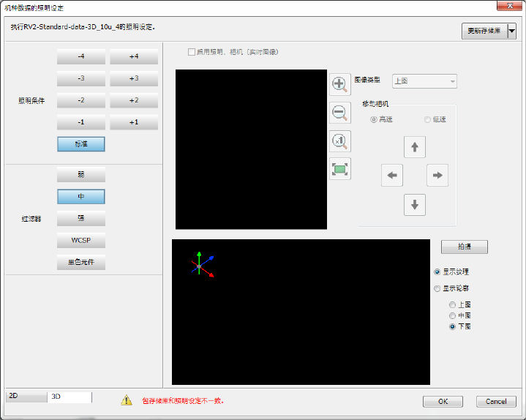The height and width of the screenshot is (420, 526).
Task: Click the 过滤器 label
Action: [31, 219]
